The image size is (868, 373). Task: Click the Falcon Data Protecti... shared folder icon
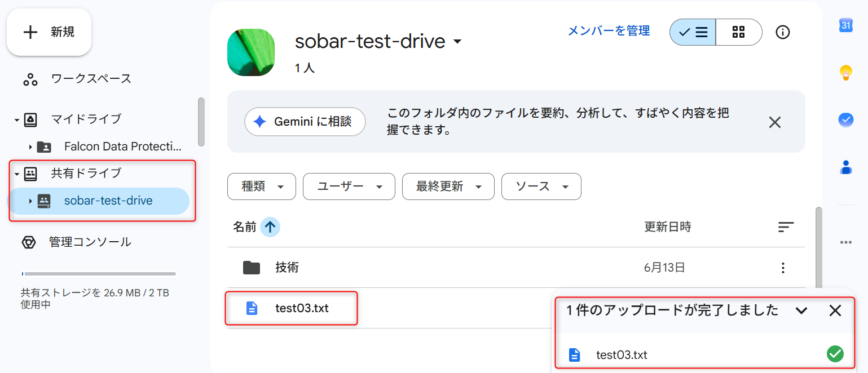[x=44, y=147]
